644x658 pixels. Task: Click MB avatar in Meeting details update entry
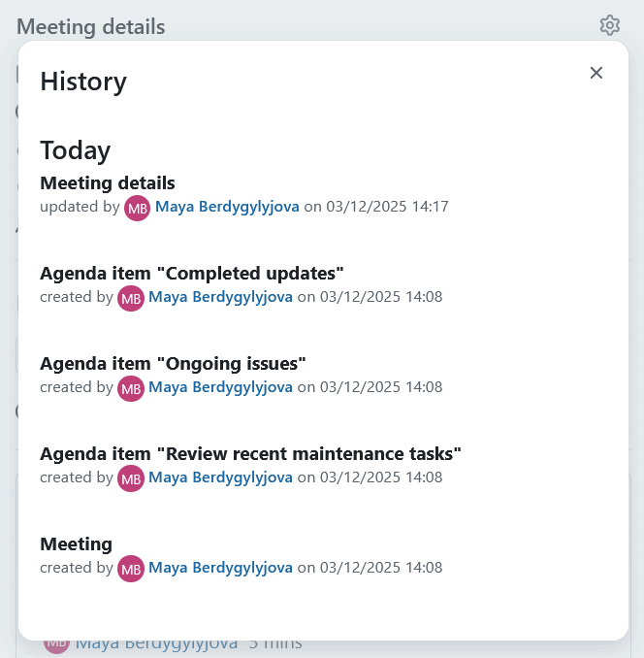coord(138,208)
